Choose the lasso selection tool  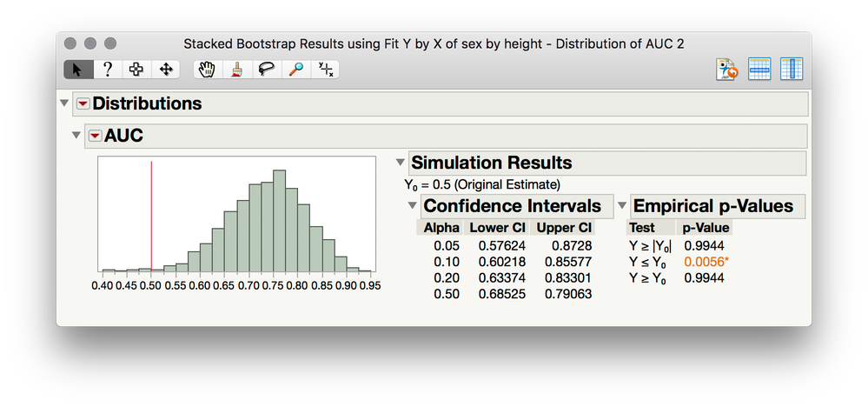point(266,70)
